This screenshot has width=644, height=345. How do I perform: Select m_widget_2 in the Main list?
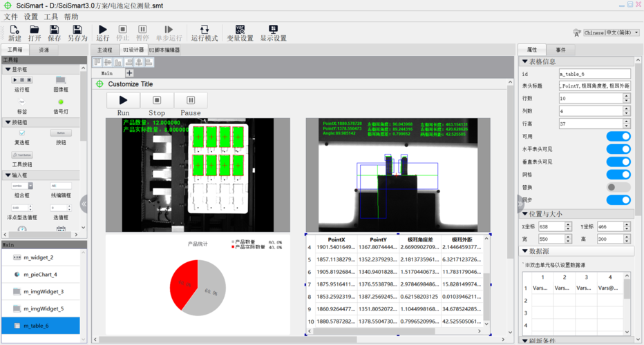click(41, 257)
